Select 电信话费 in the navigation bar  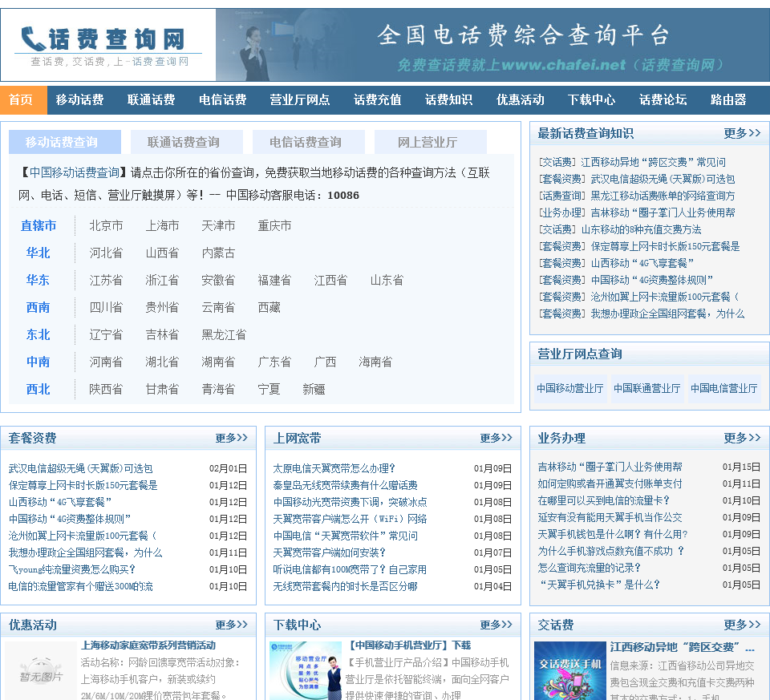[222, 100]
